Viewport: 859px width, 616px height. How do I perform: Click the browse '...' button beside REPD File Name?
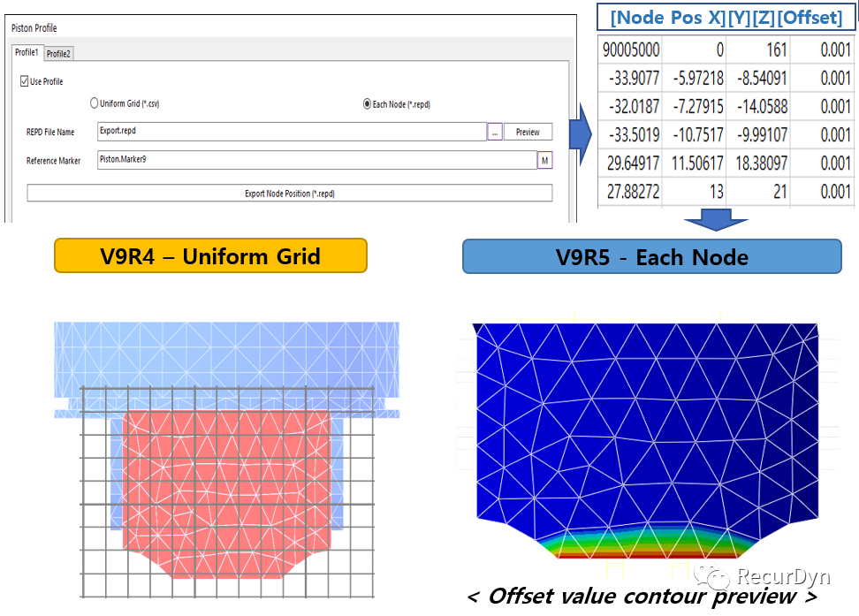pos(495,132)
